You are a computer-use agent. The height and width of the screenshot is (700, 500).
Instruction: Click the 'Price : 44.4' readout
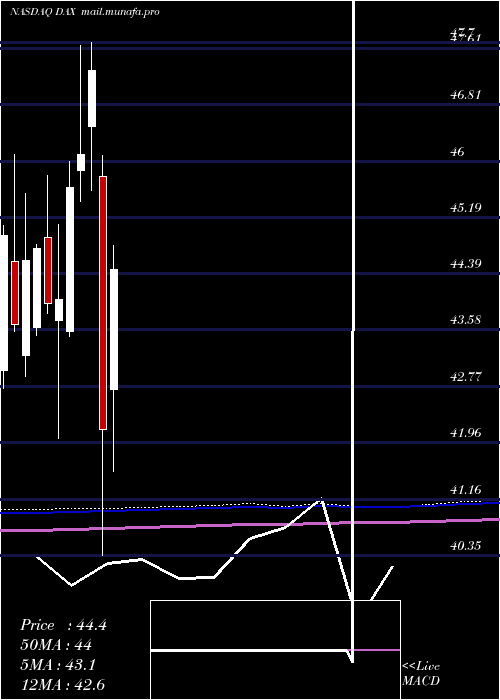pos(63,625)
